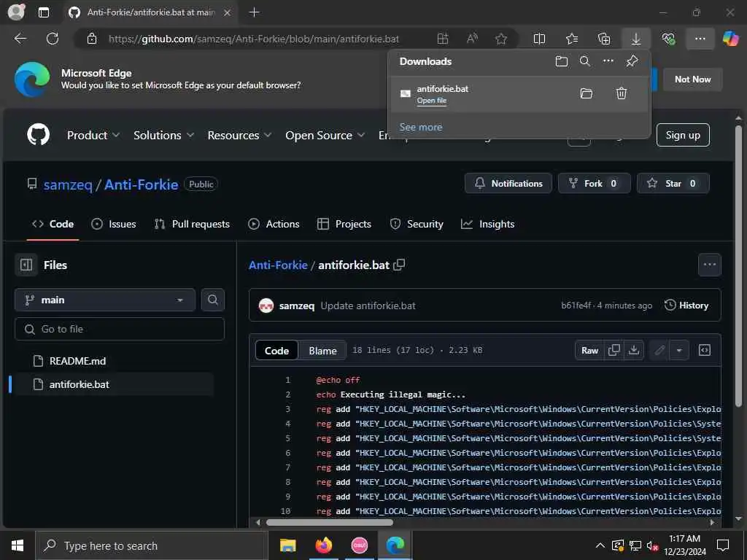Open a new browser tab
Viewport: 747px width, 560px height.
click(255, 12)
